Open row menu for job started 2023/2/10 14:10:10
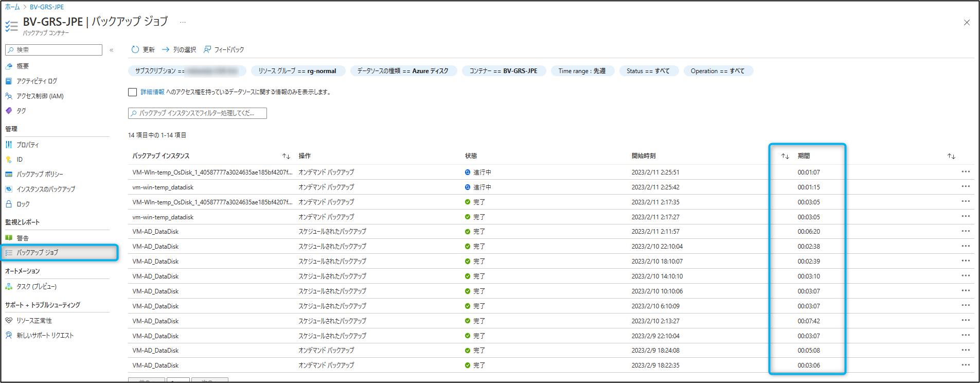 [966, 276]
